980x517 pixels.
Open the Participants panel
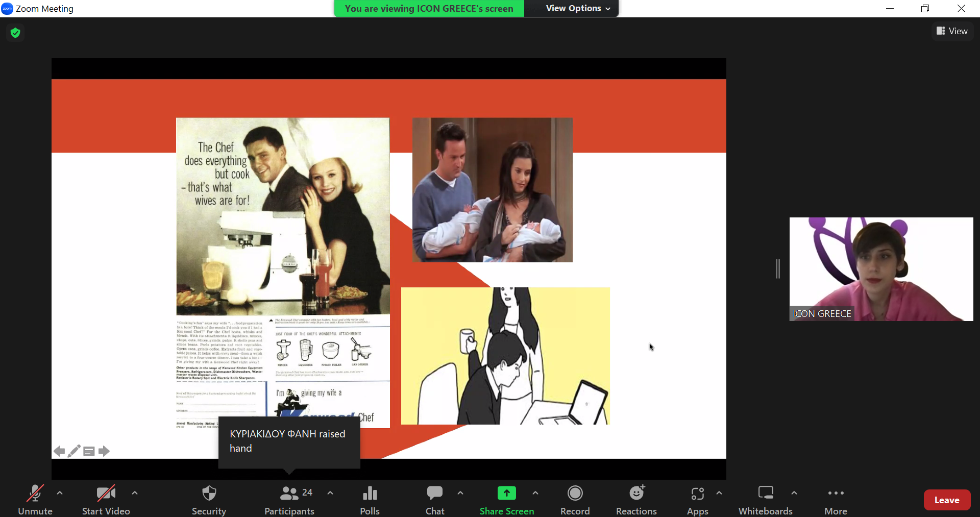point(289,500)
